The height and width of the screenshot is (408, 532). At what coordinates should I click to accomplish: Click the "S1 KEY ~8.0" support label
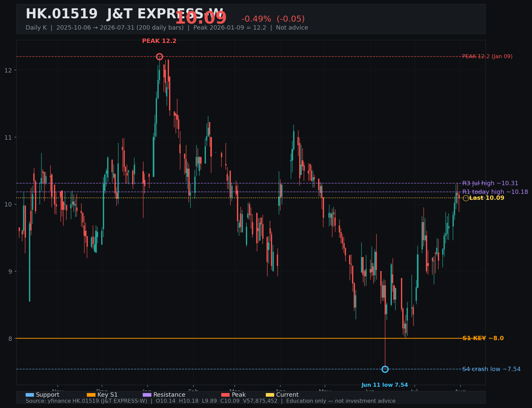[x=483, y=339]
